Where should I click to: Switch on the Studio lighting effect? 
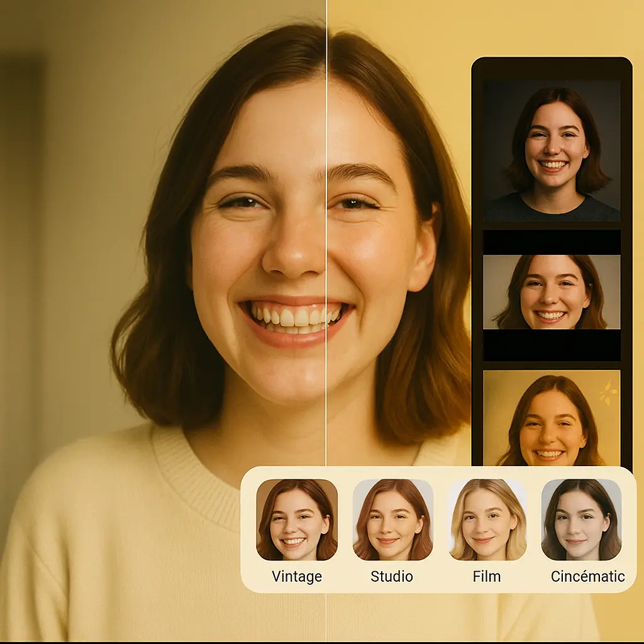coord(394,521)
